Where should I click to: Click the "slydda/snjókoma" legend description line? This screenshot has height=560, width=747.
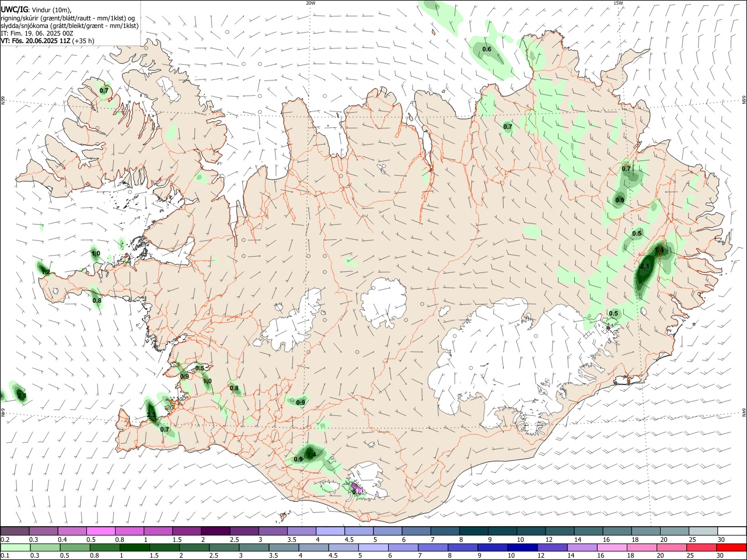(x=69, y=26)
